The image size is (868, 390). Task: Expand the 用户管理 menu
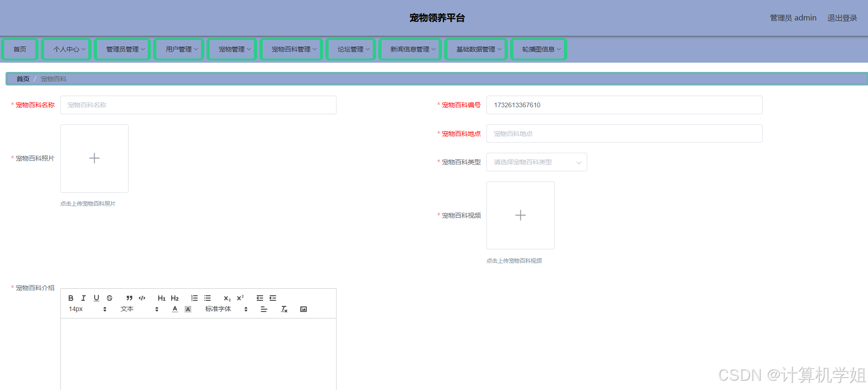(x=179, y=49)
